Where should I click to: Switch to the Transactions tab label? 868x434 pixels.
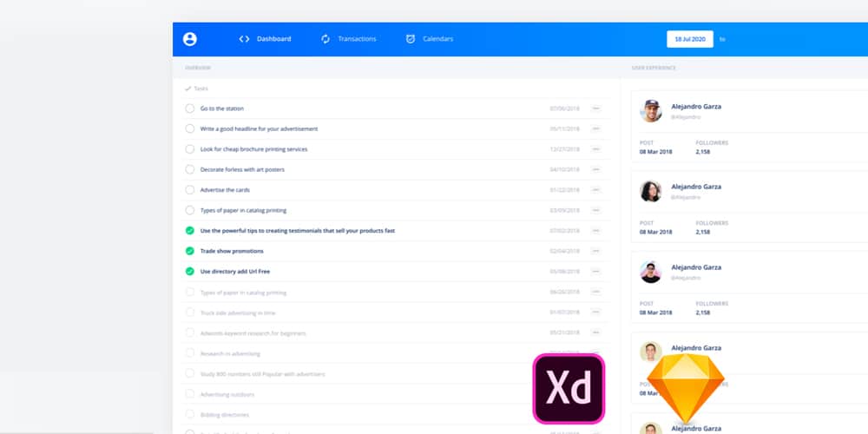pos(357,39)
